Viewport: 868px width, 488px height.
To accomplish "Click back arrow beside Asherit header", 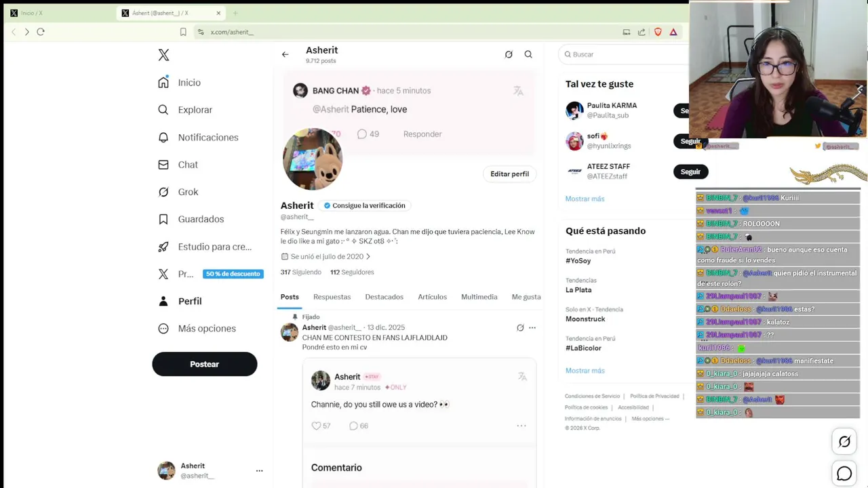I will click(x=285, y=54).
